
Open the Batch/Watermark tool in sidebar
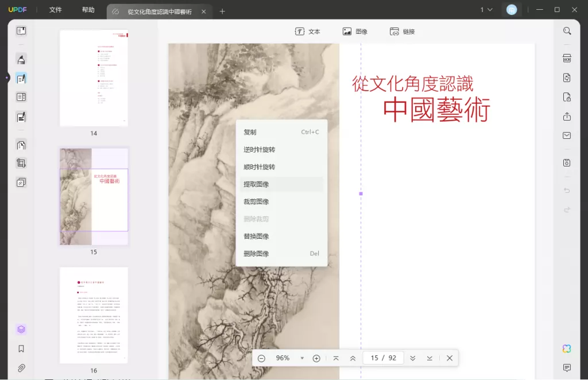coord(21,183)
